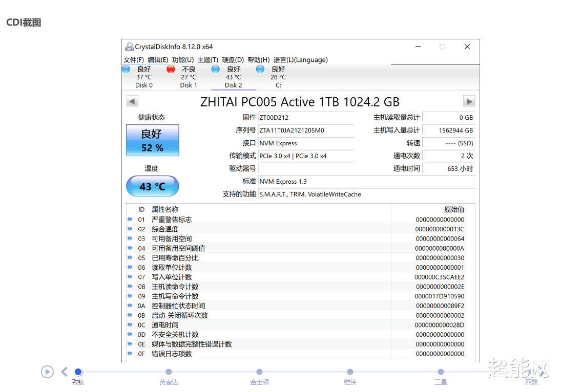Open the 编辑(E) menu
561x392 pixels.
158,60
